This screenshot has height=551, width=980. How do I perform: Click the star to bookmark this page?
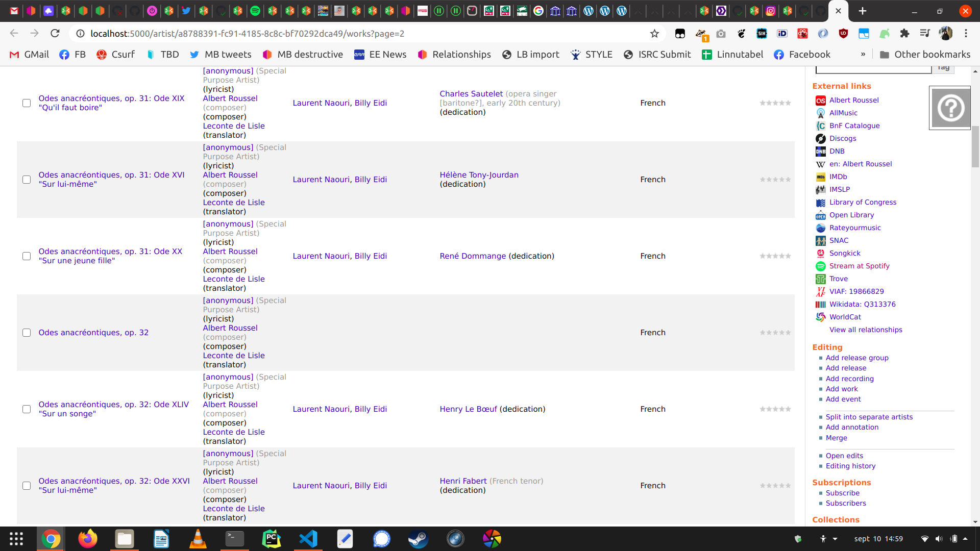(x=654, y=34)
